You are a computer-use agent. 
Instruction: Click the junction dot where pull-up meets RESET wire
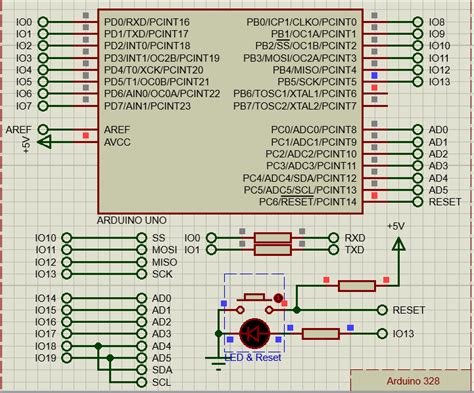tap(297, 310)
